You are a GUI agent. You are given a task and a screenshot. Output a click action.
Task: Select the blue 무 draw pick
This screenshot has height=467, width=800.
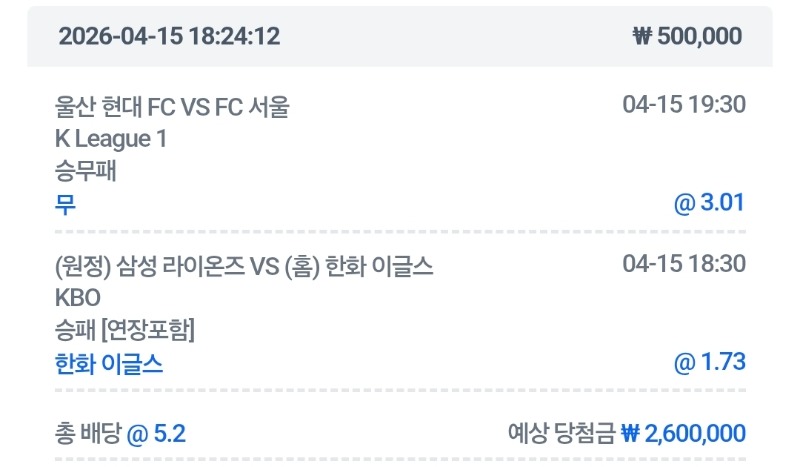65,205
